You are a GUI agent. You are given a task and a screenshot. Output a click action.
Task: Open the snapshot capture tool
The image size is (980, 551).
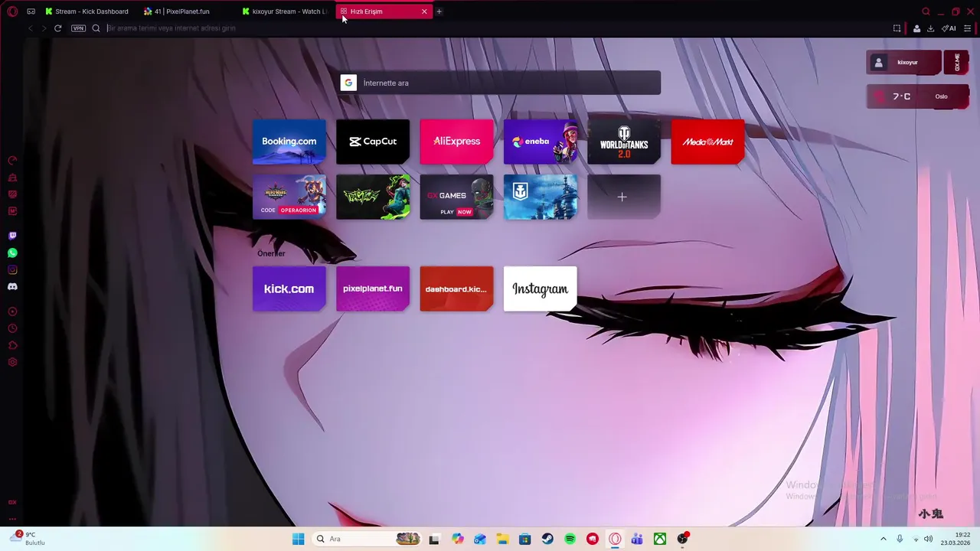click(x=897, y=28)
